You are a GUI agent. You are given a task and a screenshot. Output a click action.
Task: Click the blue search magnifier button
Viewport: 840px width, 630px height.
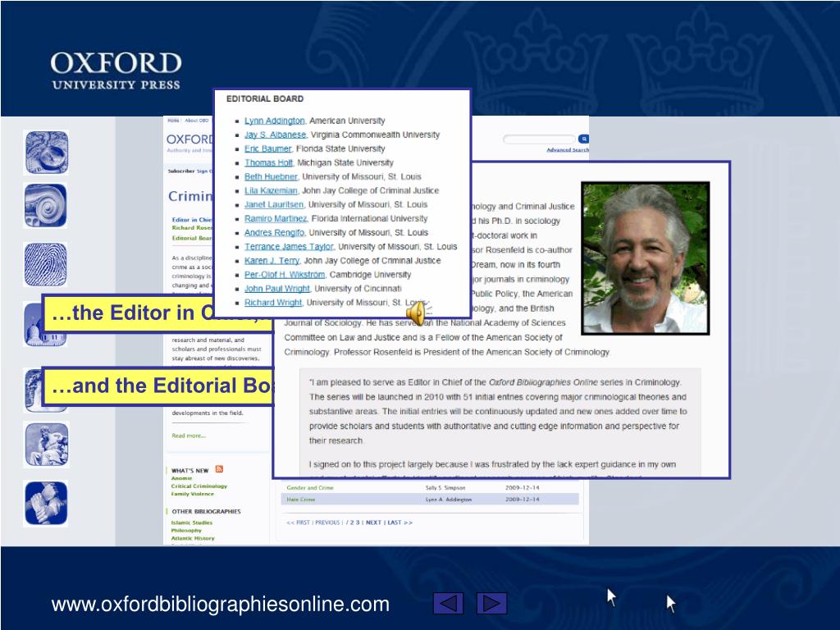(584, 139)
